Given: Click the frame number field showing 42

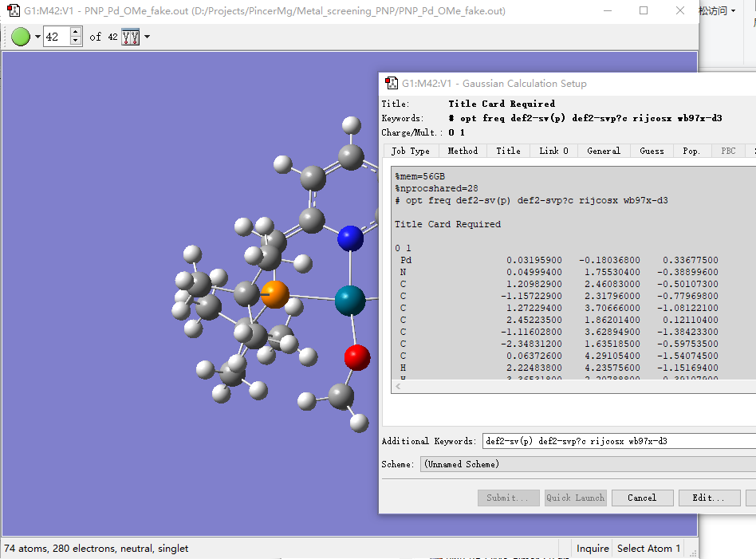Looking at the screenshot, I should [56, 37].
